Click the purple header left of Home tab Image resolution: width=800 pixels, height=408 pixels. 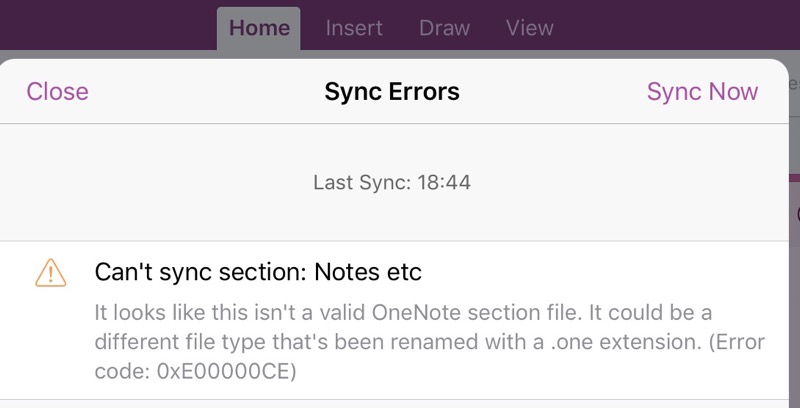click(108, 26)
